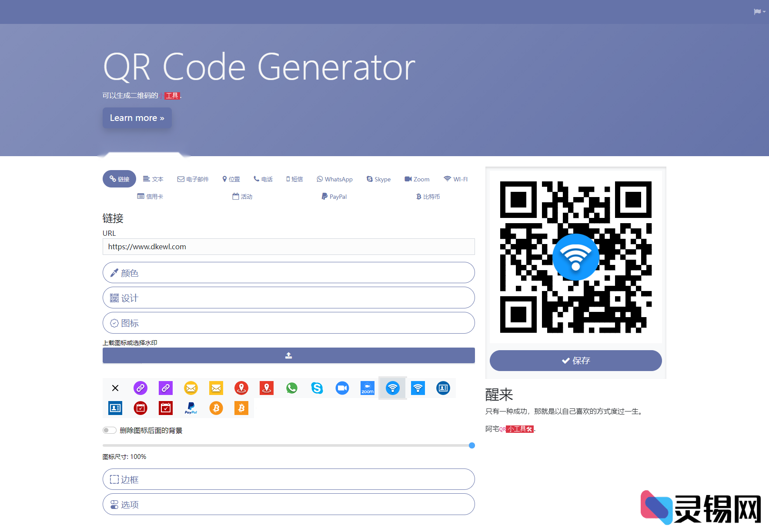The width and height of the screenshot is (769, 532).
Task: Select the 短信 SMS tab
Action: [x=294, y=179]
